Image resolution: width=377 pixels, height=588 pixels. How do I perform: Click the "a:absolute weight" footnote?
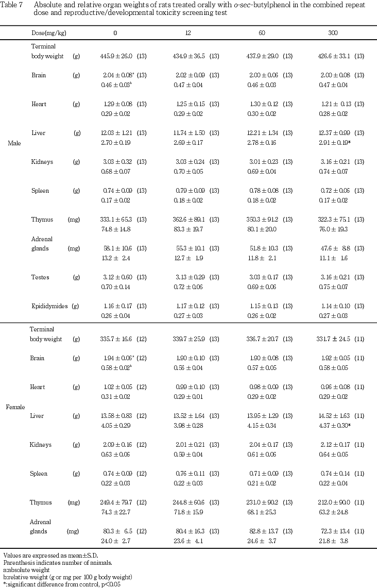click(x=26, y=570)
